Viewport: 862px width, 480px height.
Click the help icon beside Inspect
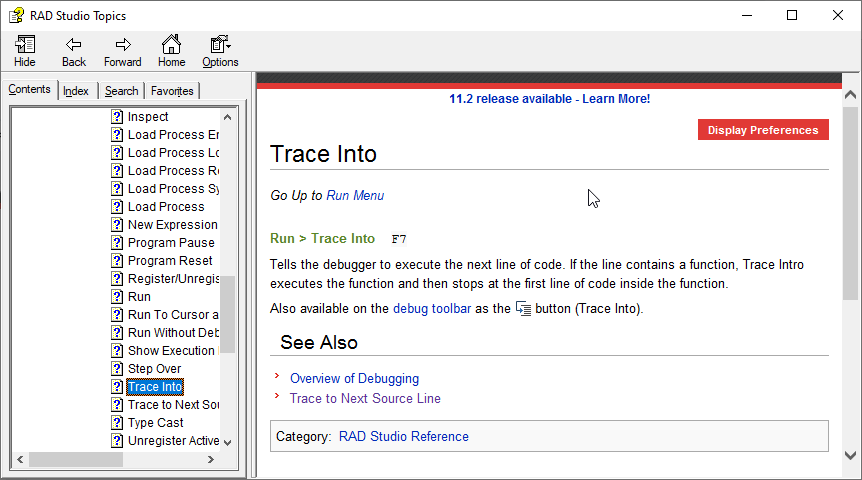[x=117, y=117]
